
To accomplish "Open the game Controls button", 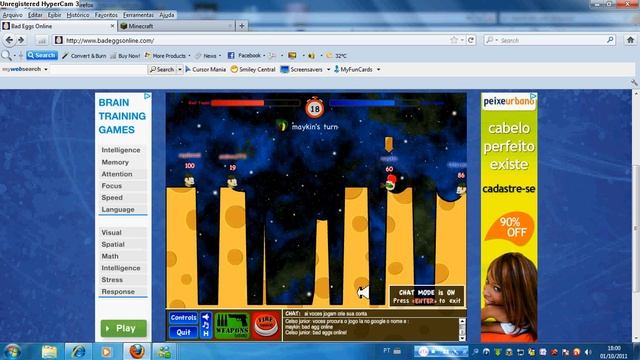I will [x=183, y=318].
